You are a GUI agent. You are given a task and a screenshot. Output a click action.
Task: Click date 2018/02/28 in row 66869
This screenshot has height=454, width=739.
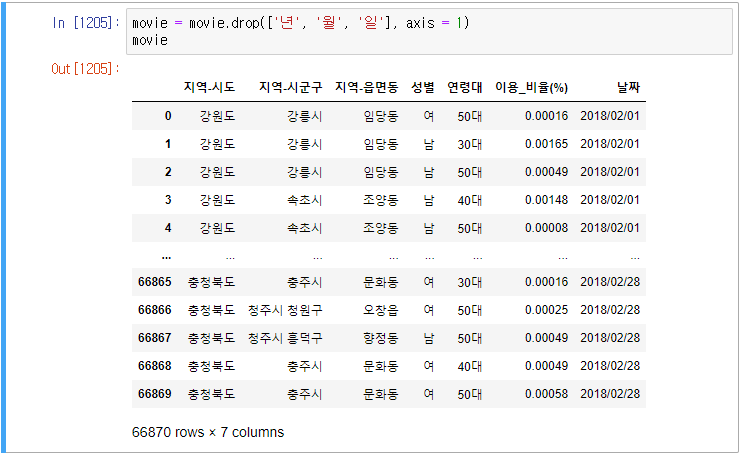[610, 394]
